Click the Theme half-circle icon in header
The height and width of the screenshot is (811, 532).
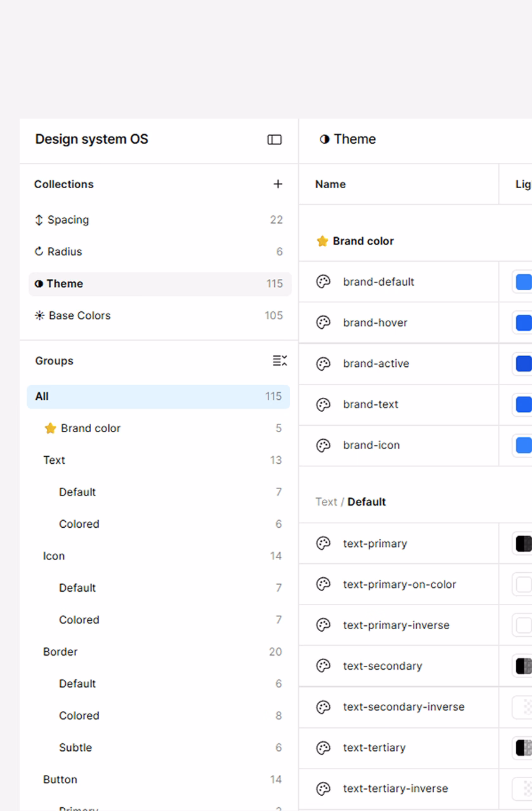pos(324,139)
